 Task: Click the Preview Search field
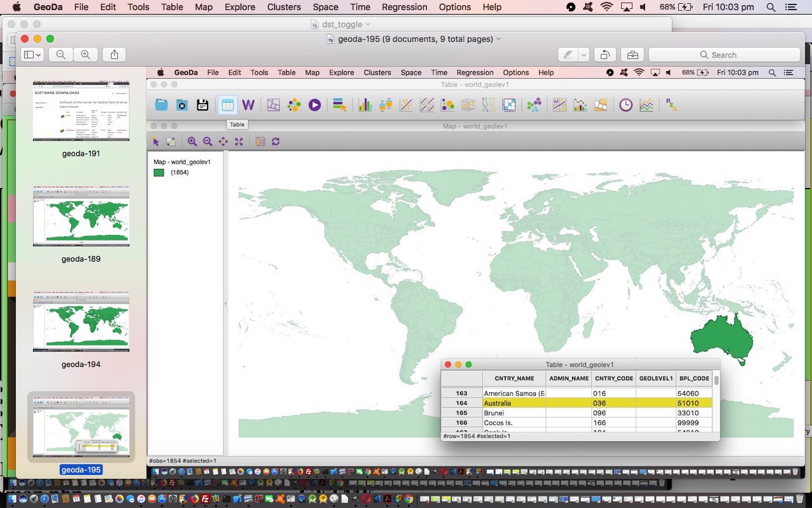point(724,55)
